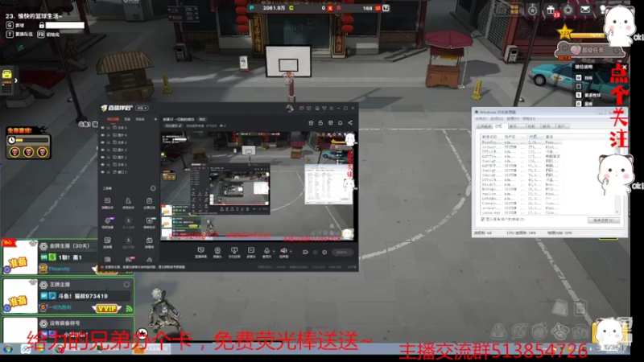Viewport: 644px width, 362px height.
Task: Switch to first scene tab in companion
Action: click(x=113, y=119)
